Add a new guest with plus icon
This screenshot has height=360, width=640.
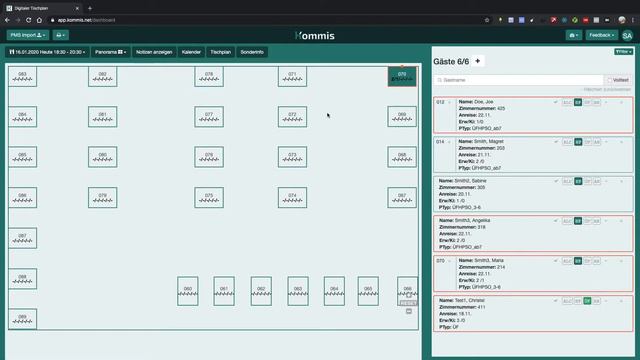(x=478, y=61)
